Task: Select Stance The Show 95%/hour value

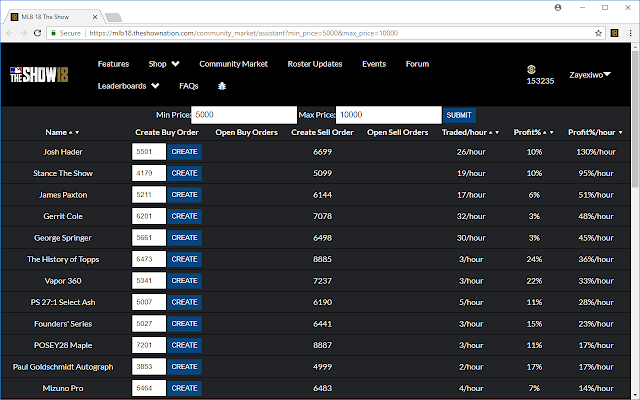Action: (596, 173)
